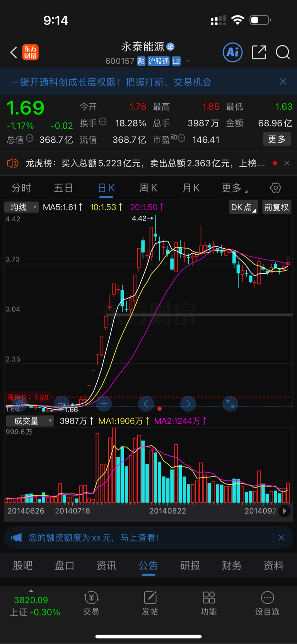Tap the share export icon
This screenshot has width=297, height=644.
click(x=259, y=52)
